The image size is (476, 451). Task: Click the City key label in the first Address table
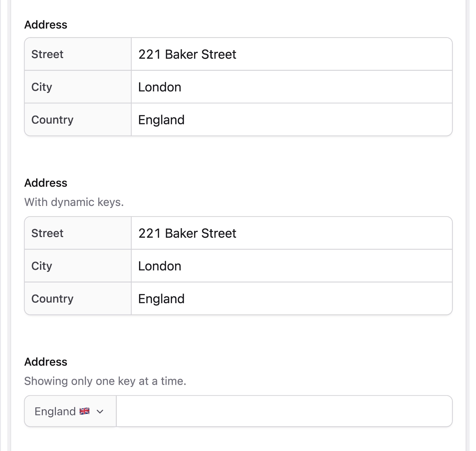coord(42,87)
